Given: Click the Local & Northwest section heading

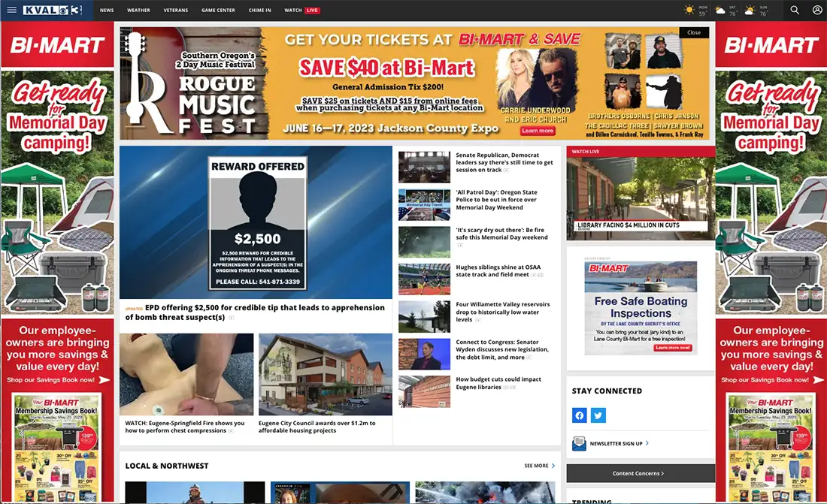Looking at the screenshot, I should 167,466.
